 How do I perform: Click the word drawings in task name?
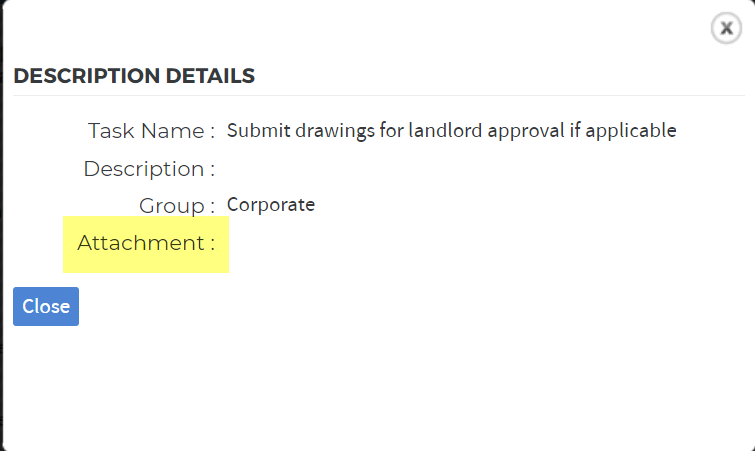(x=335, y=131)
